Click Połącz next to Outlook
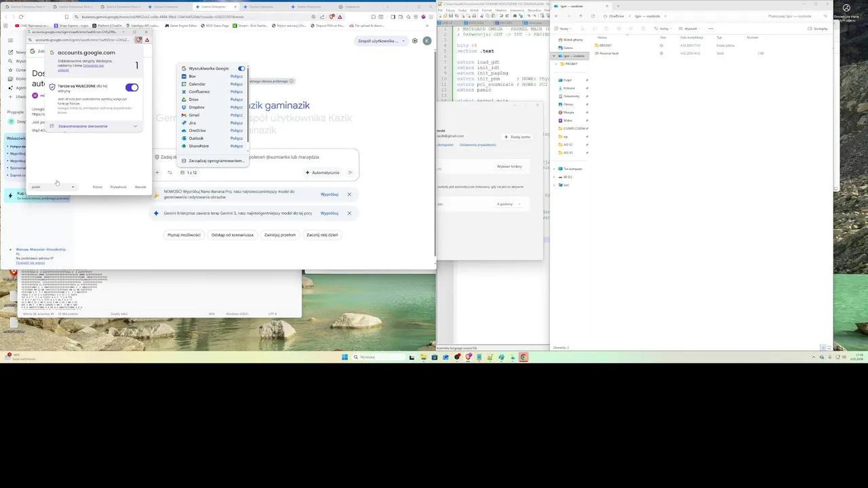 tap(237, 138)
